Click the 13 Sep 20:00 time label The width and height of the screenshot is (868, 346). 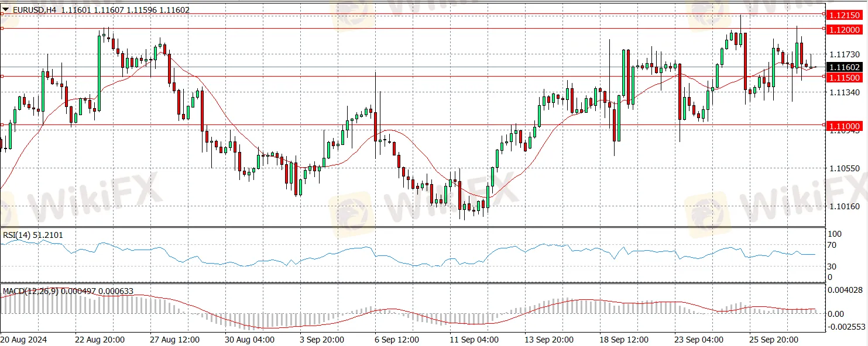click(x=550, y=340)
